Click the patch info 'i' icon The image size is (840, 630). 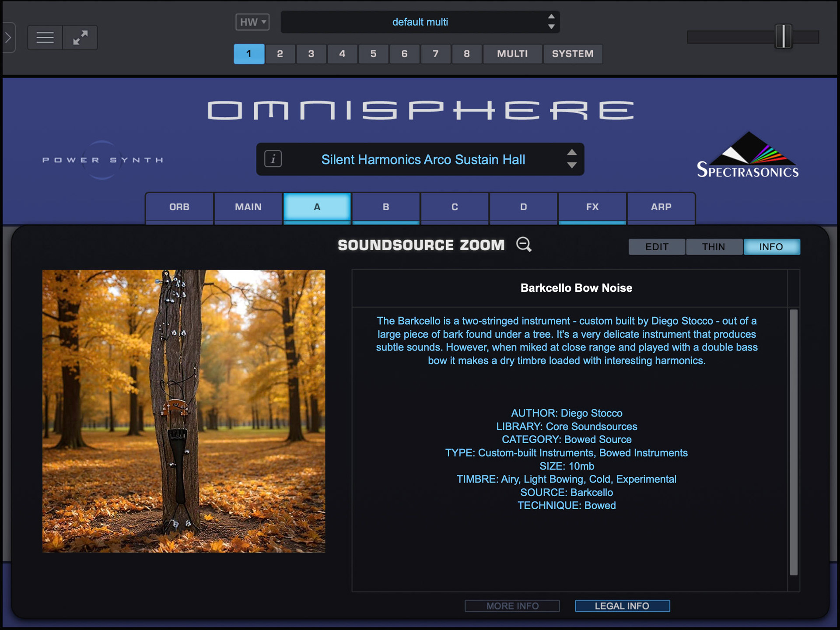tap(273, 159)
